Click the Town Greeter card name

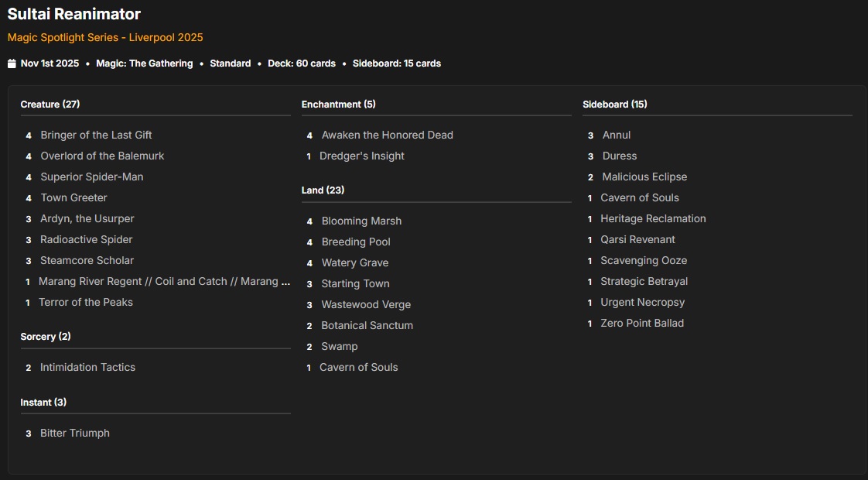point(73,198)
